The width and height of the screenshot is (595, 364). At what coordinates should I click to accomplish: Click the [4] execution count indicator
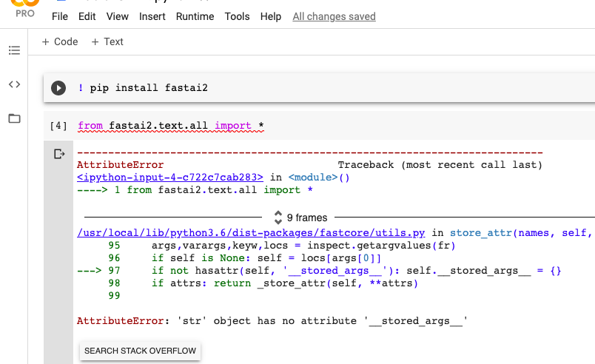click(58, 126)
